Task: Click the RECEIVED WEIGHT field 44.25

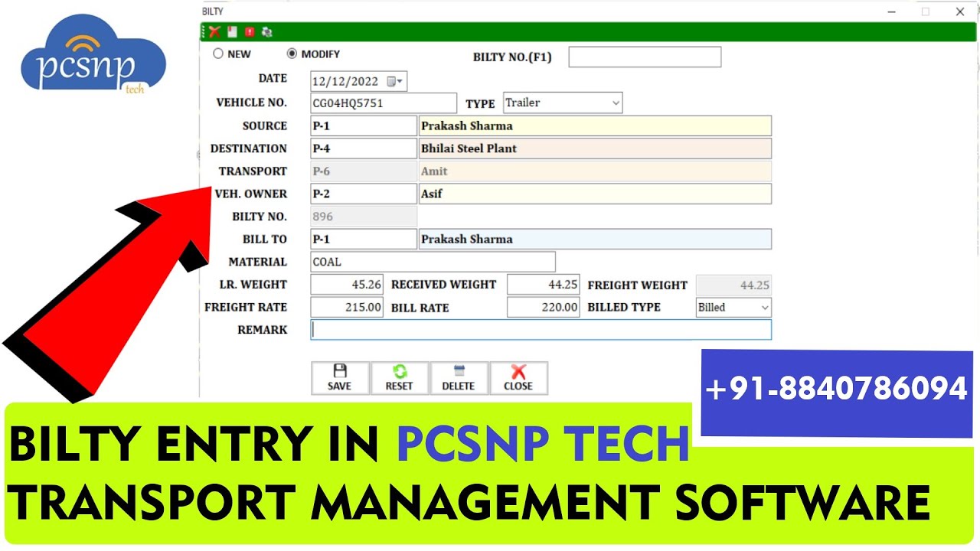Action: pos(544,285)
